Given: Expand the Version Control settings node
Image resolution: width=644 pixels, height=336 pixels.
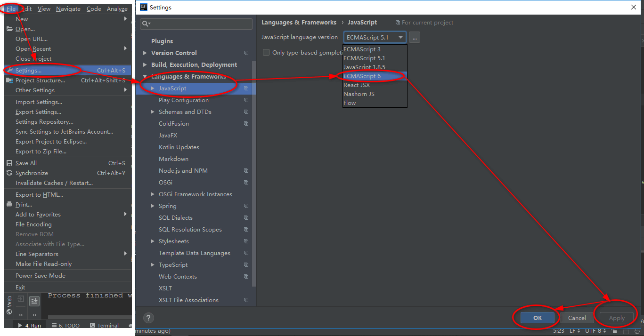Looking at the screenshot, I should pos(145,53).
